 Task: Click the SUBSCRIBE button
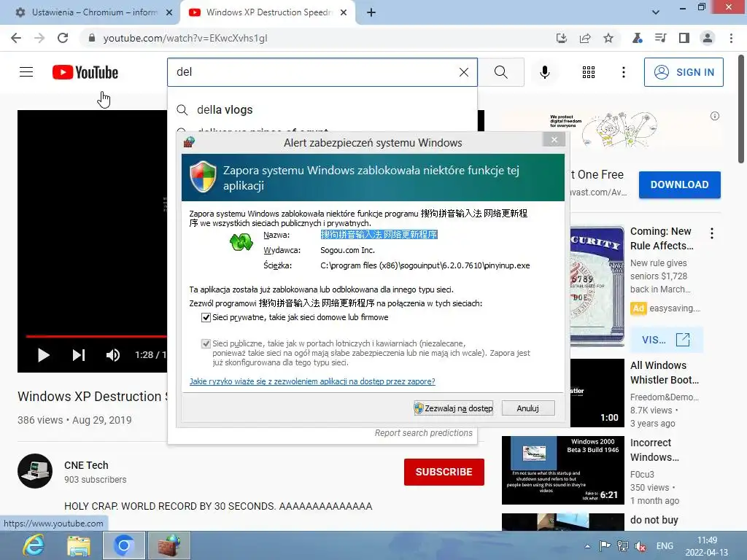[444, 472]
